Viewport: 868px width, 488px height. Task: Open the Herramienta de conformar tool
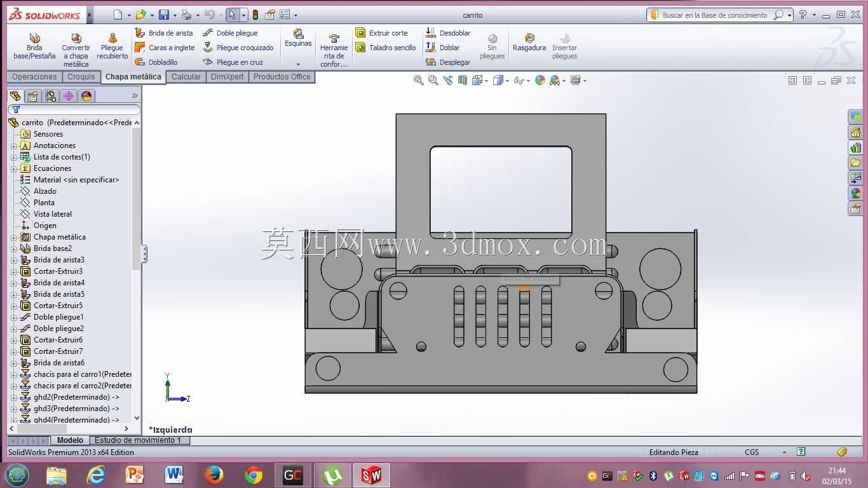tap(334, 50)
